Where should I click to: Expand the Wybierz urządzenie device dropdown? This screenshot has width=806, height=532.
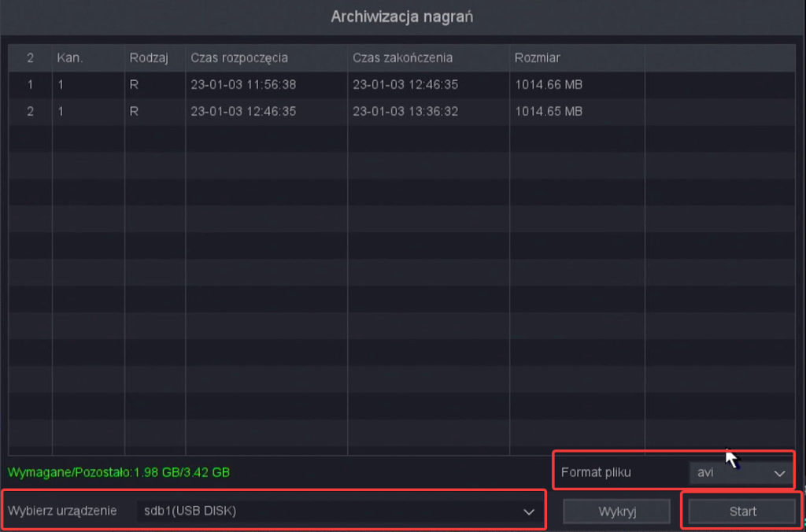click(338, 511)
